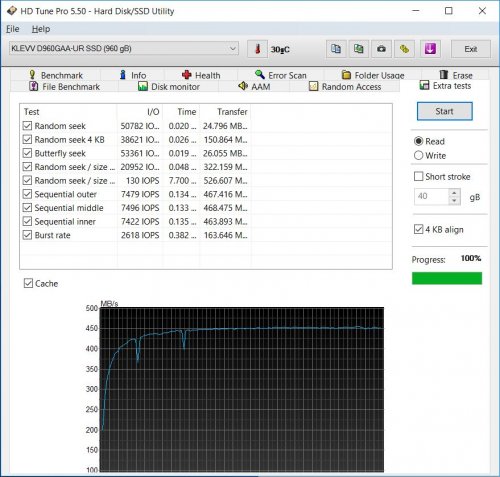
Task: Uncheck the Random seek 4 KB test
Action: [x=27, y=139]
